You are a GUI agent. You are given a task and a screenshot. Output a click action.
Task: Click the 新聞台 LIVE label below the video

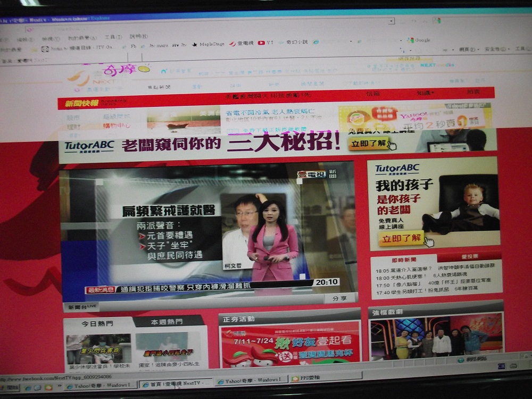coord(82,307)
